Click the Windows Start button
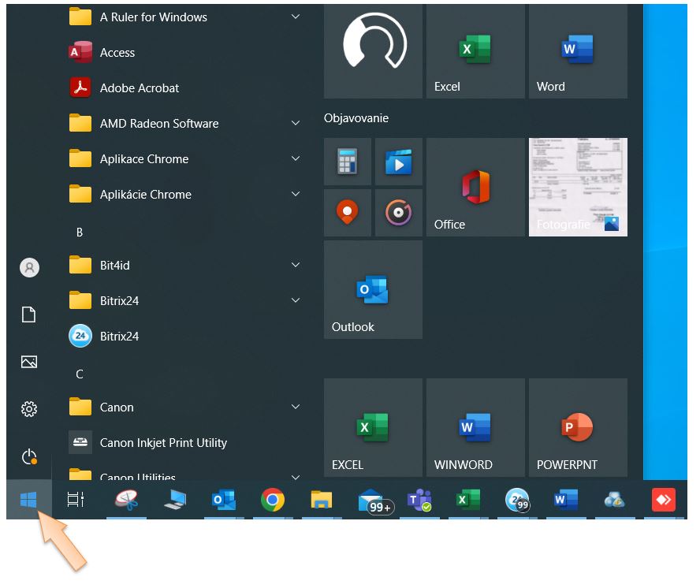 [28, 500]
